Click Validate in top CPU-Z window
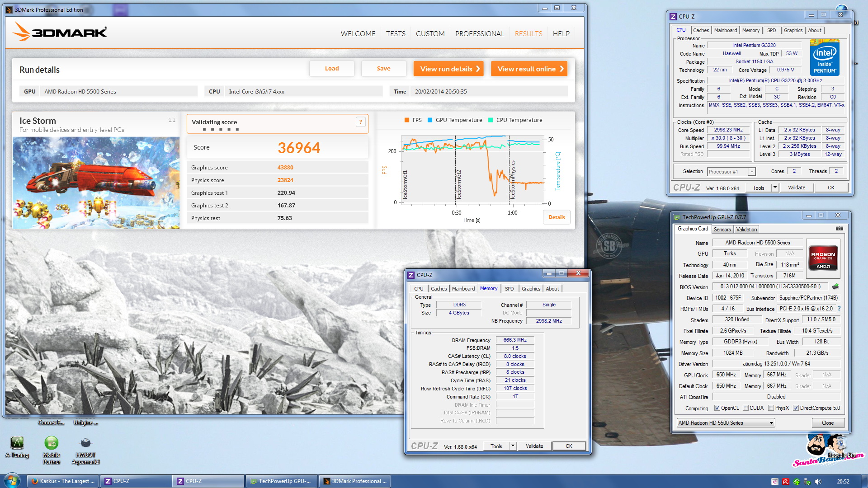Screen dimensions: 868x488 (796, 188)
